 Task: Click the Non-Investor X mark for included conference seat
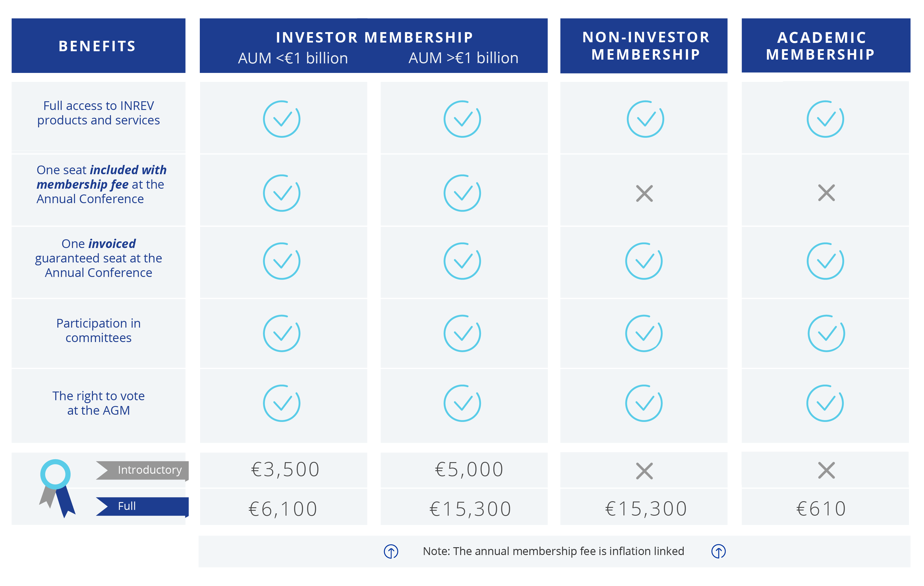(644, 193)
